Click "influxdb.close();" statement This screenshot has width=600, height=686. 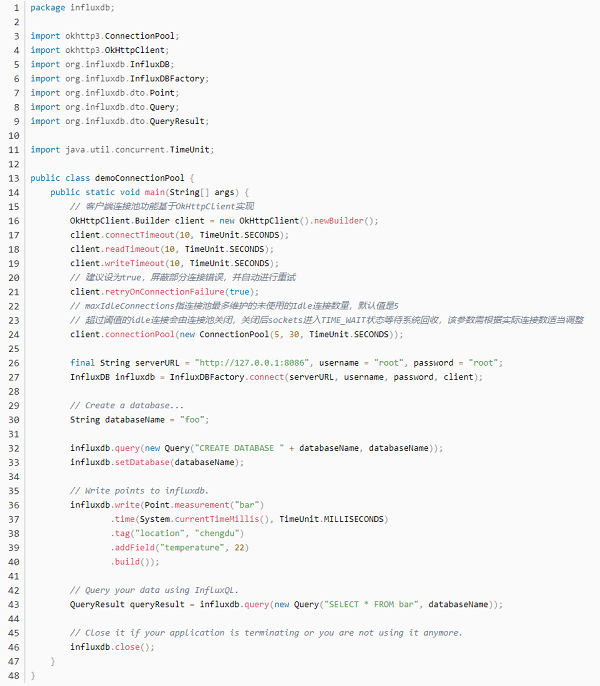112,647
